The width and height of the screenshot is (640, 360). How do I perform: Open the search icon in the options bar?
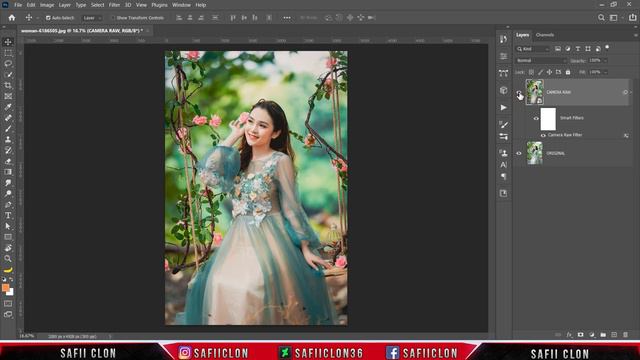pyautogui.click(x=601, y=18)
